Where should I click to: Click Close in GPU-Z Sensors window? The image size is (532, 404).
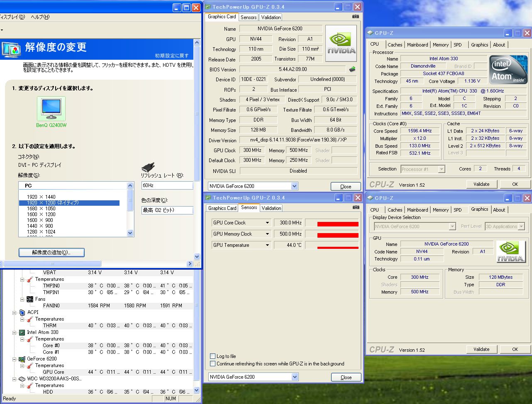[x=346, y=377]
